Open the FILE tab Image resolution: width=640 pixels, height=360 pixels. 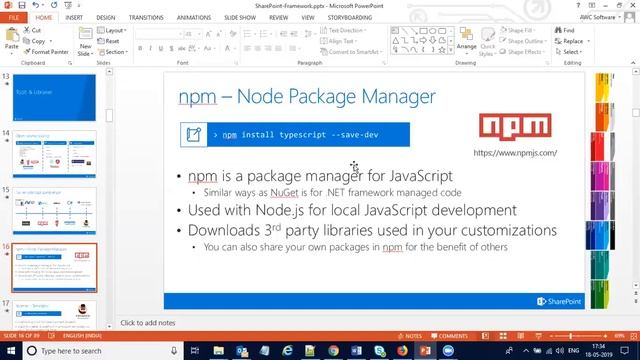pyautogui.click(x=14, y=18)
